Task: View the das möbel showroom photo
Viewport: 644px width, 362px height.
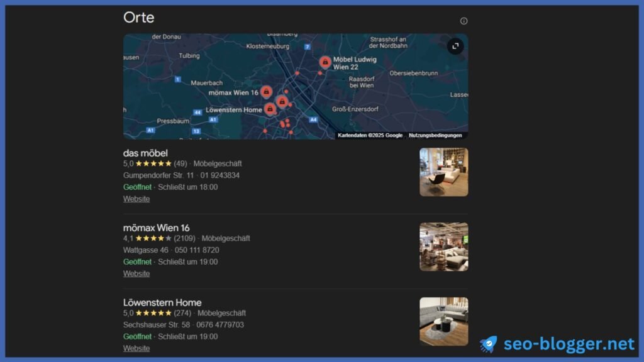Action: point(443,172)
